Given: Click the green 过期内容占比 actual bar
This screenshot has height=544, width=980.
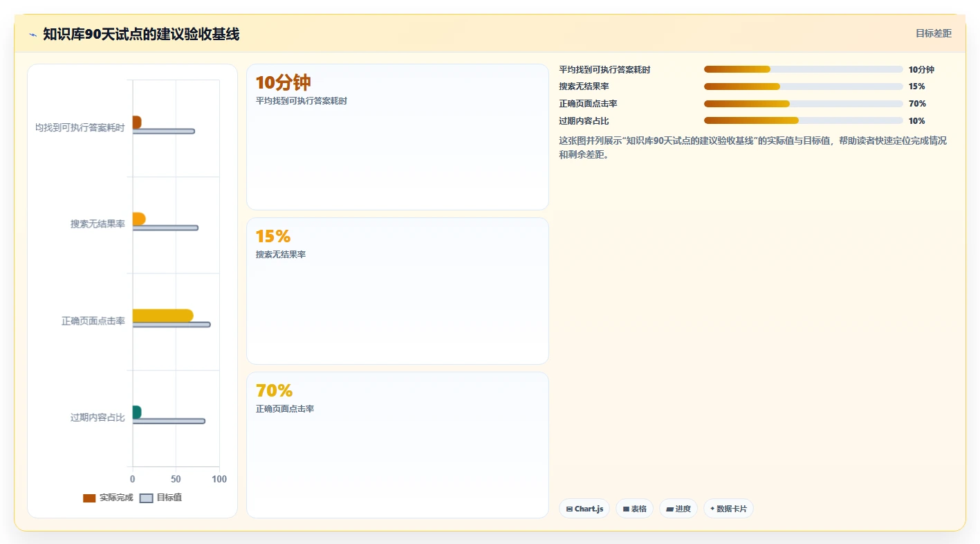Looking at the screenshot, I should click(137, 412).
